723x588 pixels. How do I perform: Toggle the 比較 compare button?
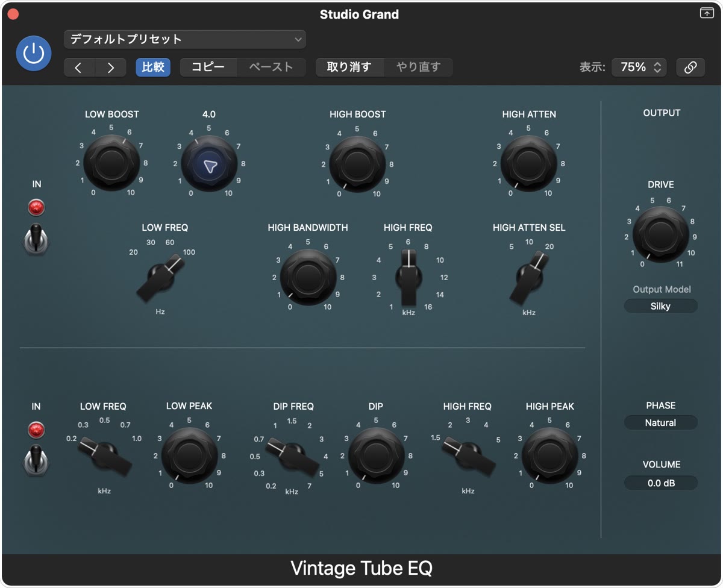coord(153,67)
